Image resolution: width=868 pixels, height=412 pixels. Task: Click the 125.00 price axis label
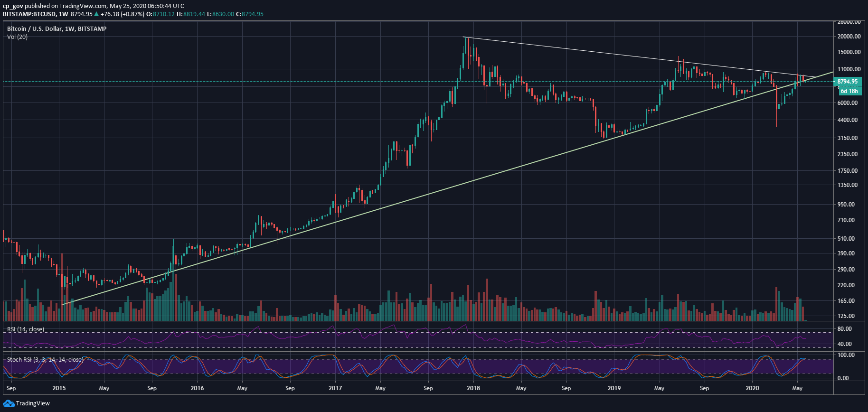pos(846,316)
